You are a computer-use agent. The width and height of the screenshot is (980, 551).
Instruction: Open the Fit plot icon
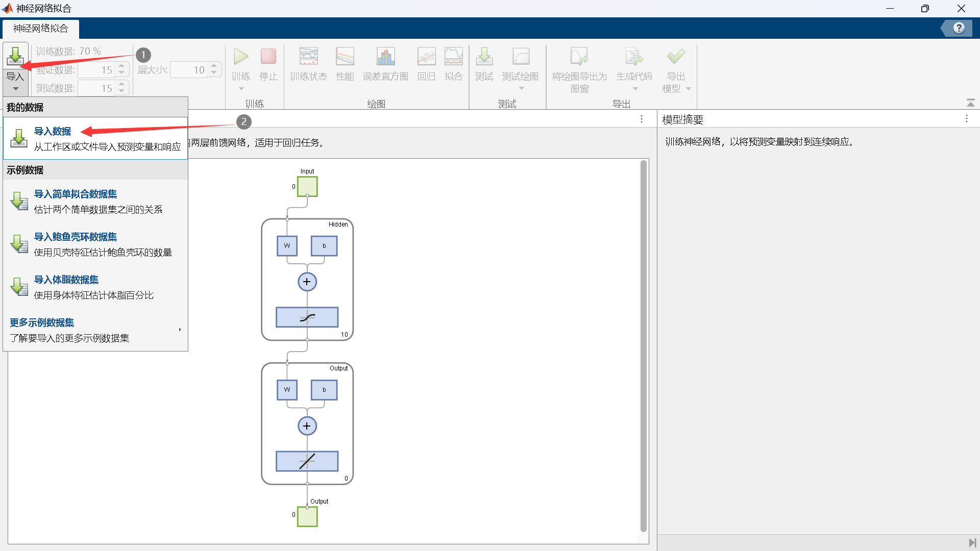coord(453,57)
